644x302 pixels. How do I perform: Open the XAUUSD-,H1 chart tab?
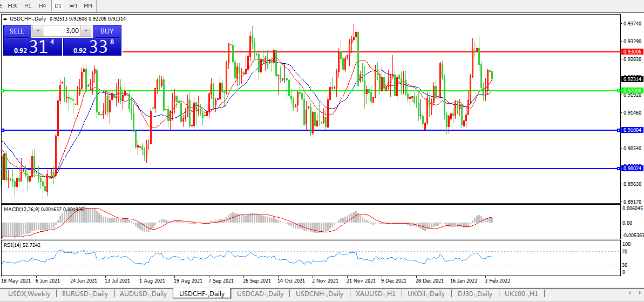[x=375, y=294]
